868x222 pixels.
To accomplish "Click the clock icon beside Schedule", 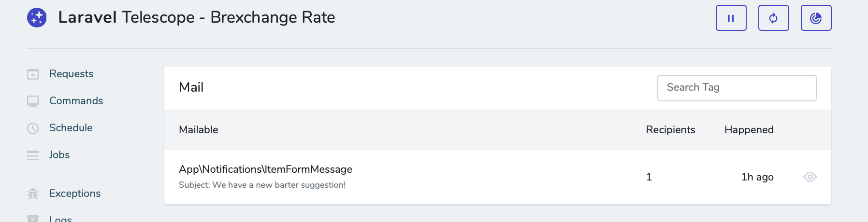I will click(33, 128).
